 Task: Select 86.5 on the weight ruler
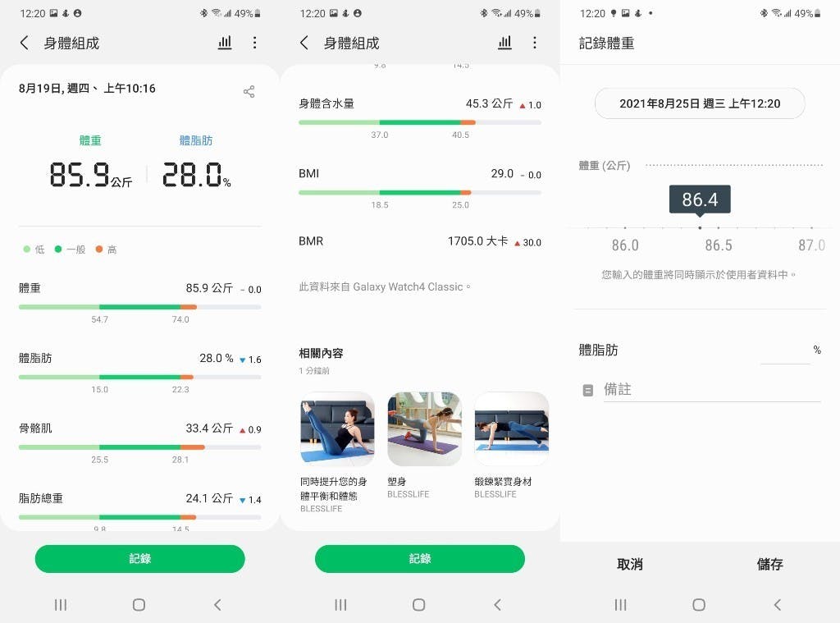tap(719, 245)
